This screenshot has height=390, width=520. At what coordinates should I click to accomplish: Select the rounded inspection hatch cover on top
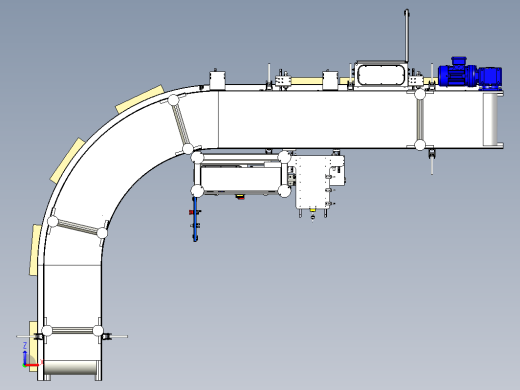(381, 75)
